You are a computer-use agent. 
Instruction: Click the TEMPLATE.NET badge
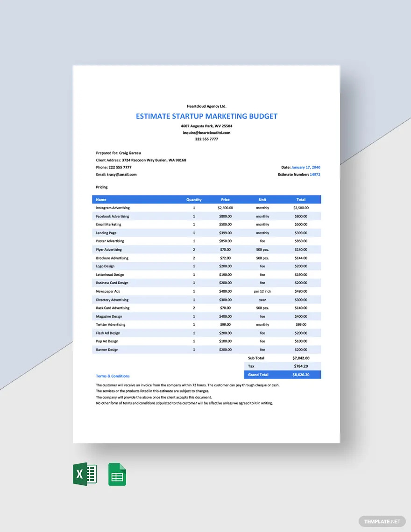382,521
